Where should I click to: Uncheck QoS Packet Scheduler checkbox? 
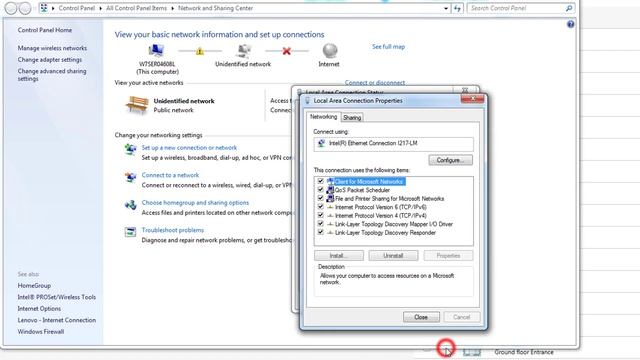click(x=320, y=189)
